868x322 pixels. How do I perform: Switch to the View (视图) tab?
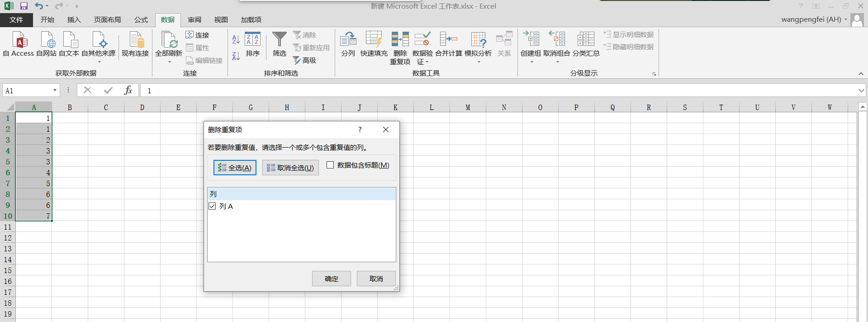click(221, 20)
